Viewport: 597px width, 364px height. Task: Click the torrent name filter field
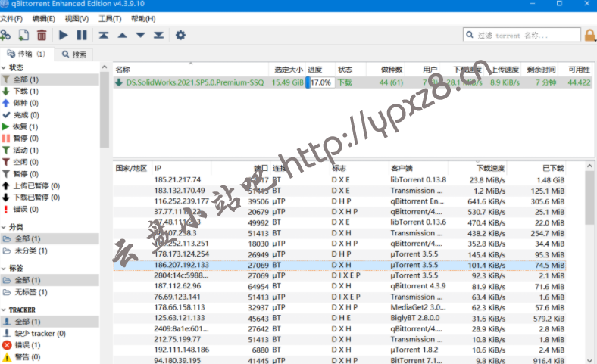tap(521, 35)
